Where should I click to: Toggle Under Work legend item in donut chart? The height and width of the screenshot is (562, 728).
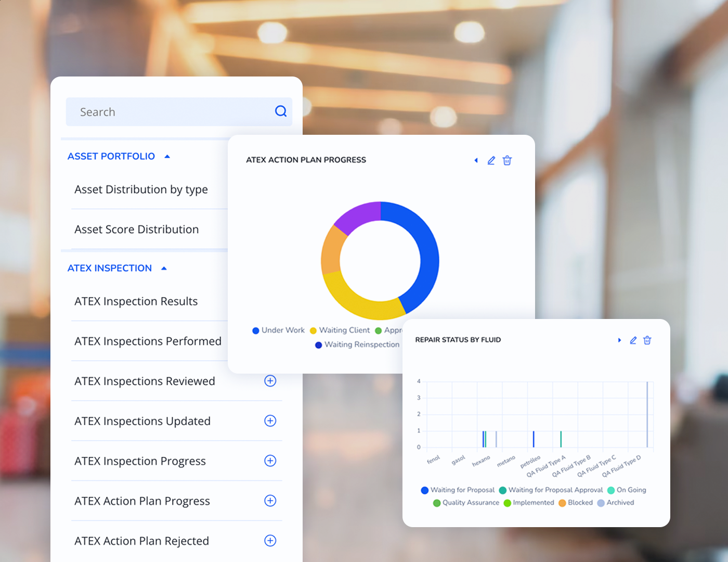click(x=279, y=330)
